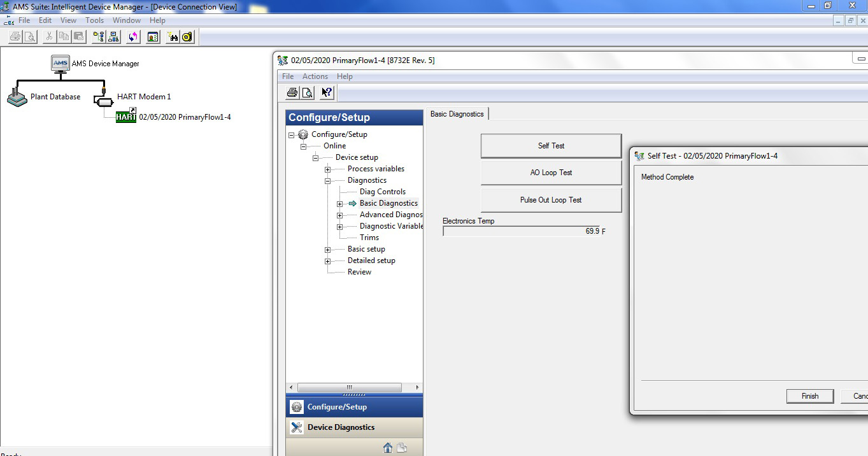Open the device window Actions menu
868x456 pixels.
click(x=315, y=76)
